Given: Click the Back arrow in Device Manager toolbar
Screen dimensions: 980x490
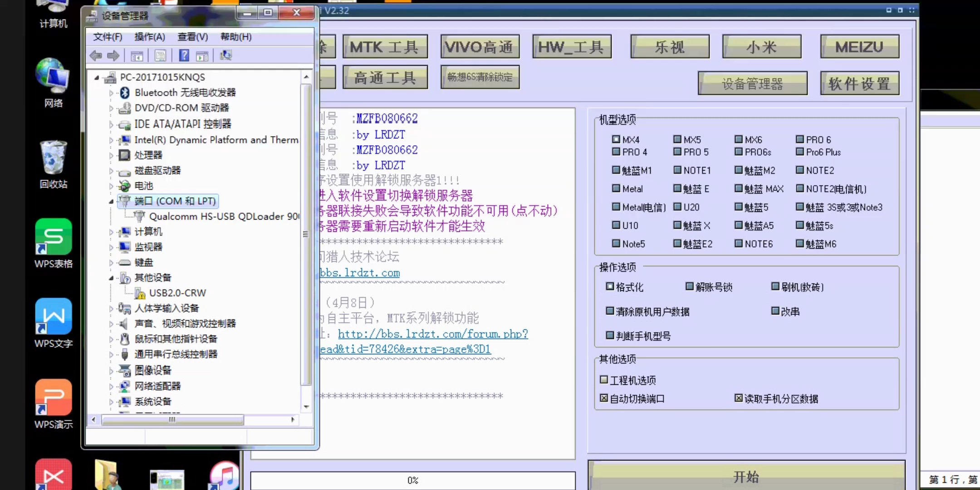Looking at the screenshot, I should [96, 55].
